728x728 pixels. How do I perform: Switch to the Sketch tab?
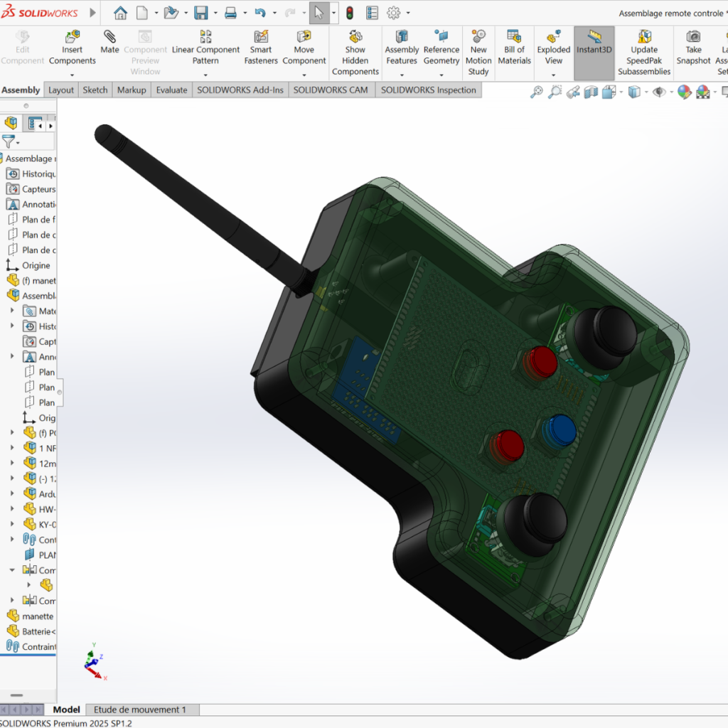coord(95,90)
